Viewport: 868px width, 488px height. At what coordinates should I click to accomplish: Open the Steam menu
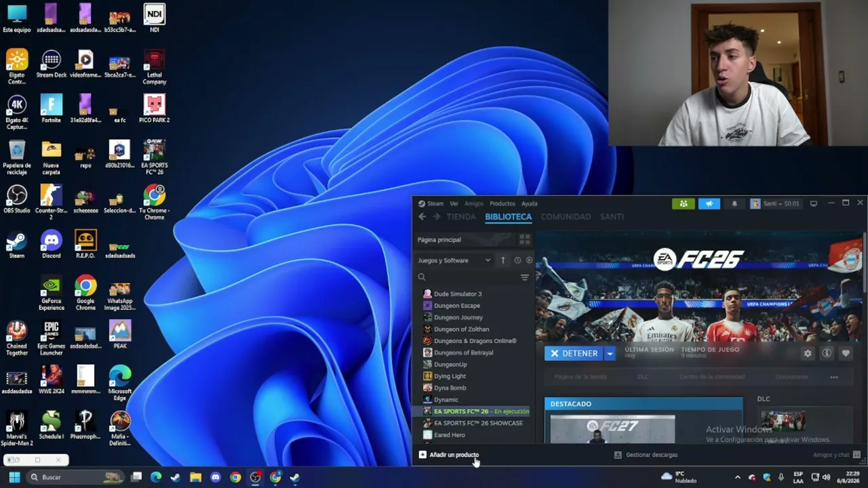[x=431, y=203]
